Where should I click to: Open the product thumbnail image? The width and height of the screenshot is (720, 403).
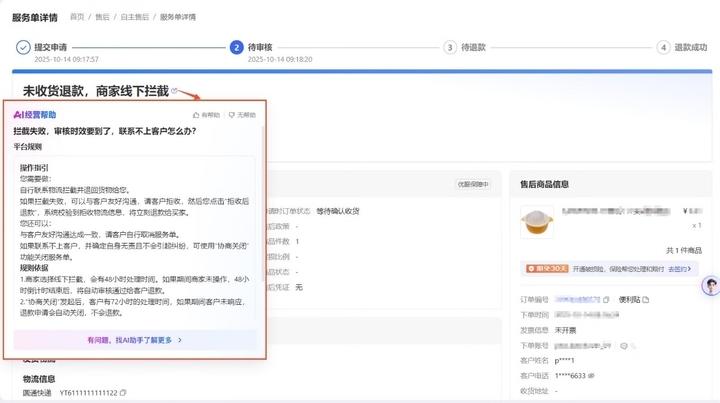(537, 221)
